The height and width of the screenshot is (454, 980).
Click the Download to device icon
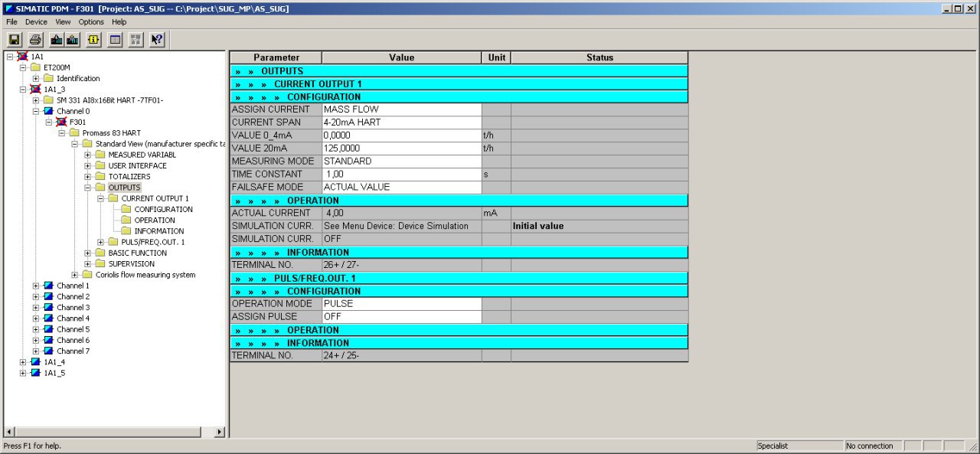click(56, 39)
